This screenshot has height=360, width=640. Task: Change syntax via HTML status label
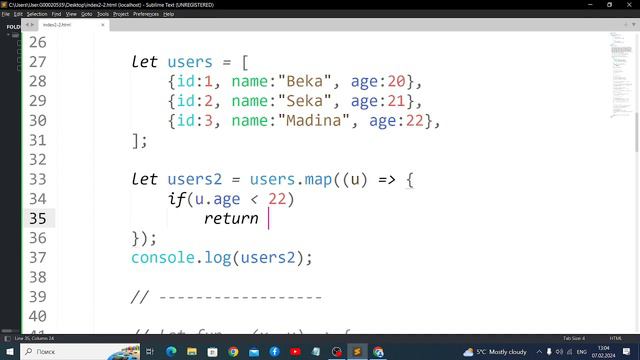coord(616,338)
